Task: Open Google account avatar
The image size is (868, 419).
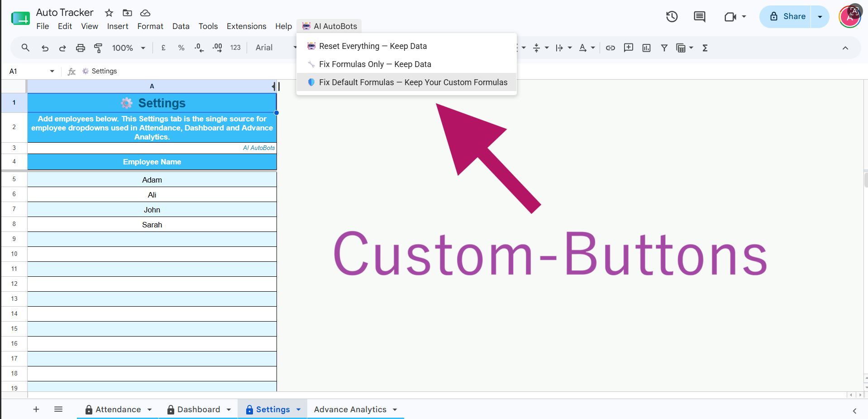Action: coord(850,17)
